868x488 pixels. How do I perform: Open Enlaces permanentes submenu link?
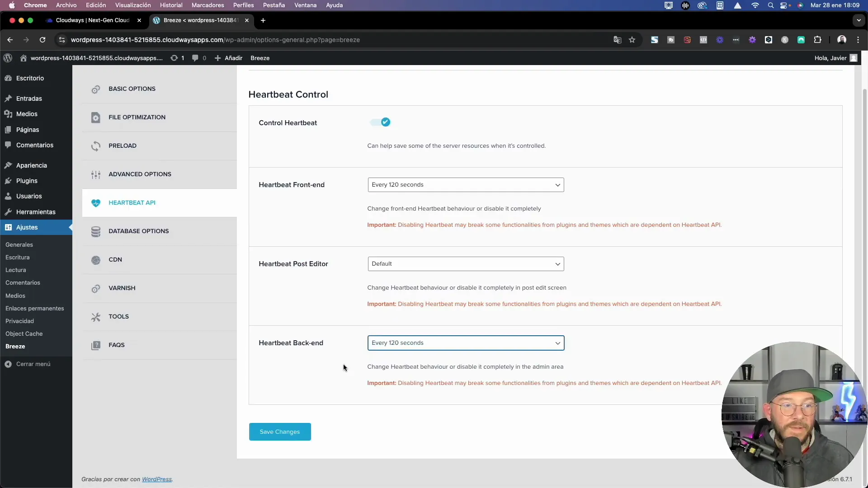[34, 308]
